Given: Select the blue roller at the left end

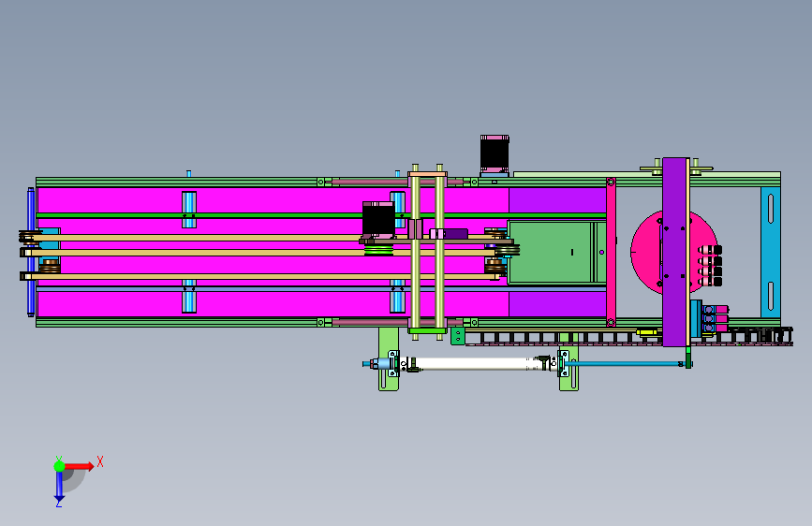Looking at the screenshot, I should pyautogui.click(x=31, y=252).
